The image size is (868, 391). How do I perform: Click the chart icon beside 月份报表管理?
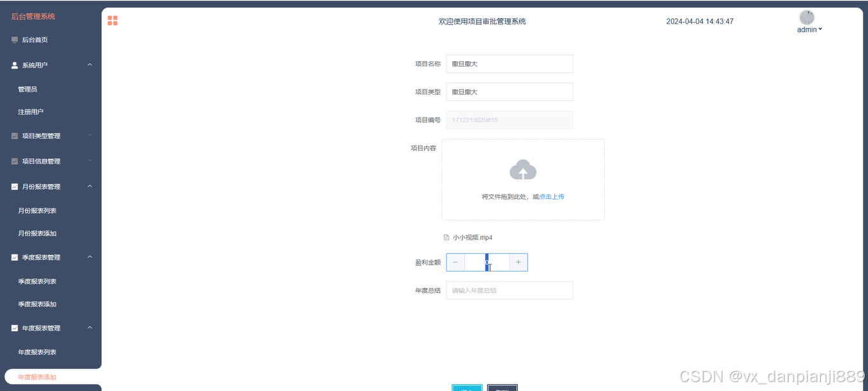15,186
